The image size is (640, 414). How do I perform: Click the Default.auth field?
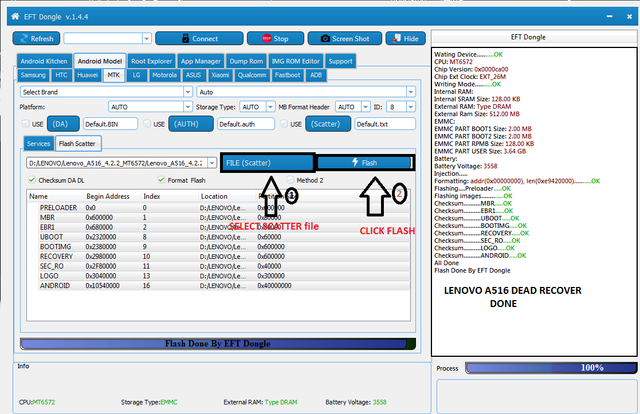(x=246, y=124)
